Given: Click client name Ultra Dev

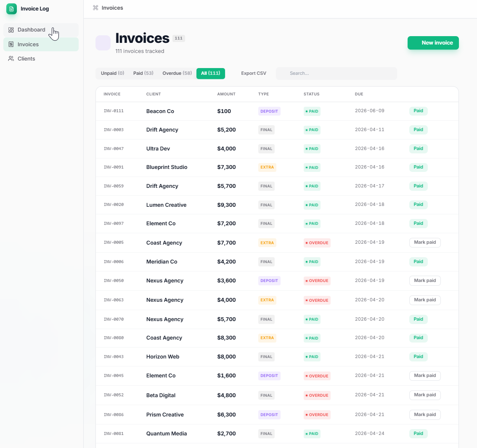Looking at the screenshot, I should 158,149.
